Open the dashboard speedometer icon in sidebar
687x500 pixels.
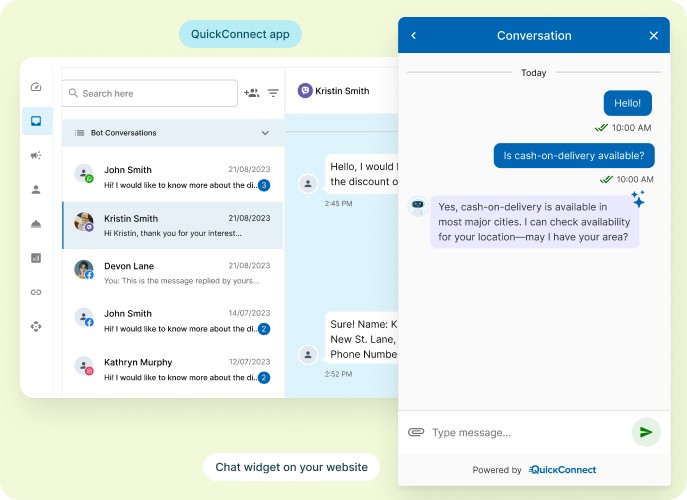tap(36, 88)
